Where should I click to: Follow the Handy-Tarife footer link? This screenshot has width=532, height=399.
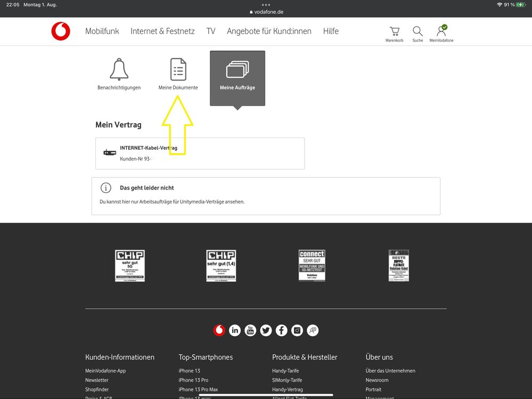pos(285,371)
